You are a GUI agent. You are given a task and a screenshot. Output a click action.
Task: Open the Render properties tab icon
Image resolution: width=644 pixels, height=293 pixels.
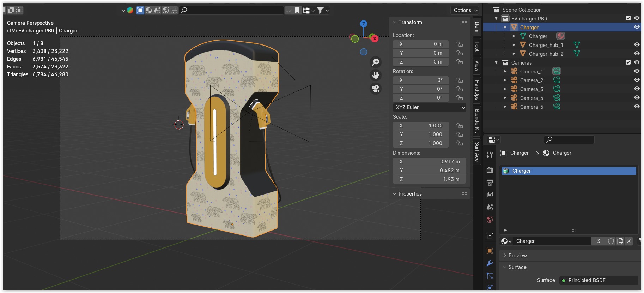tap(490, 170)
